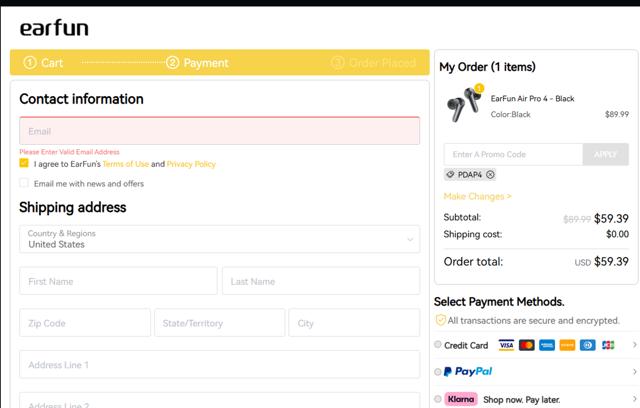
Task: Select the Klarna payment radio button
Action: point(438,399)
